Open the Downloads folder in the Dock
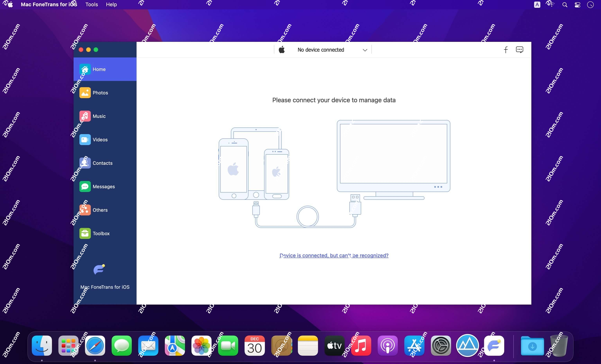601x364 pixels. coord(532,345)
